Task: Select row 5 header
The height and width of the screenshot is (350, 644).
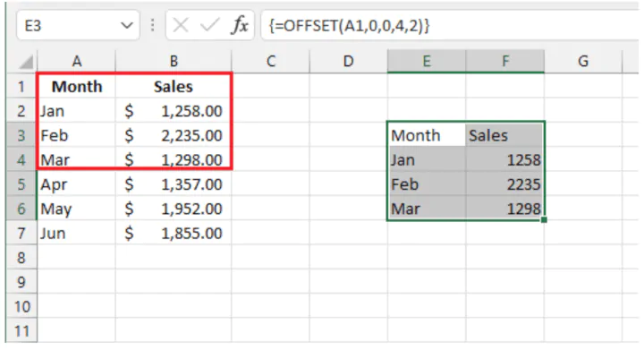Action: (x=21, y=184)
